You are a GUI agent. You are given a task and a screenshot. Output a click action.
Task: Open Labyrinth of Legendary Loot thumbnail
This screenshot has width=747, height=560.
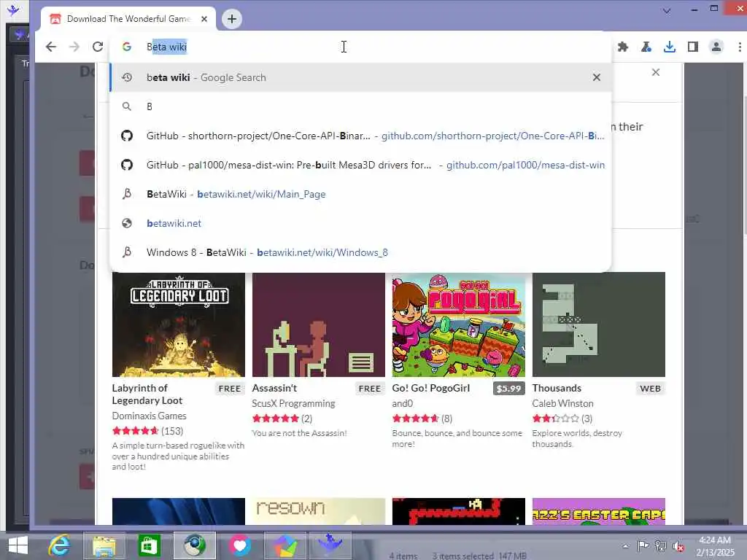click(x=179, y=324)
